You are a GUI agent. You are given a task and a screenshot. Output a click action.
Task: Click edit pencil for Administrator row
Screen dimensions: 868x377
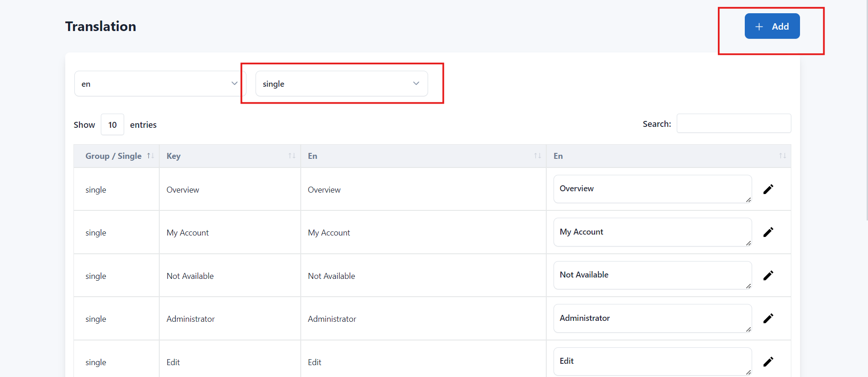coord(768,318)
